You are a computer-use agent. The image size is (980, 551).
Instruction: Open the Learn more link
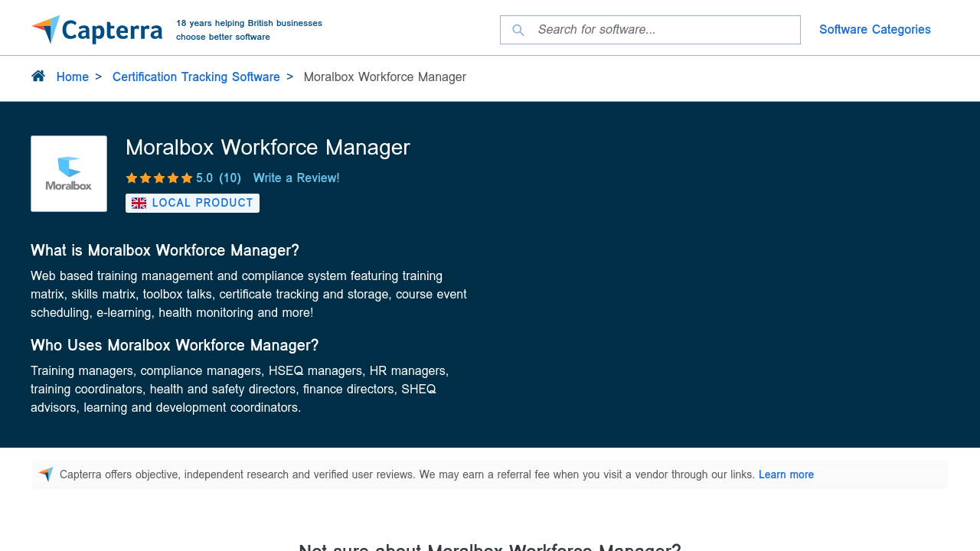click(x=786, y=474)
